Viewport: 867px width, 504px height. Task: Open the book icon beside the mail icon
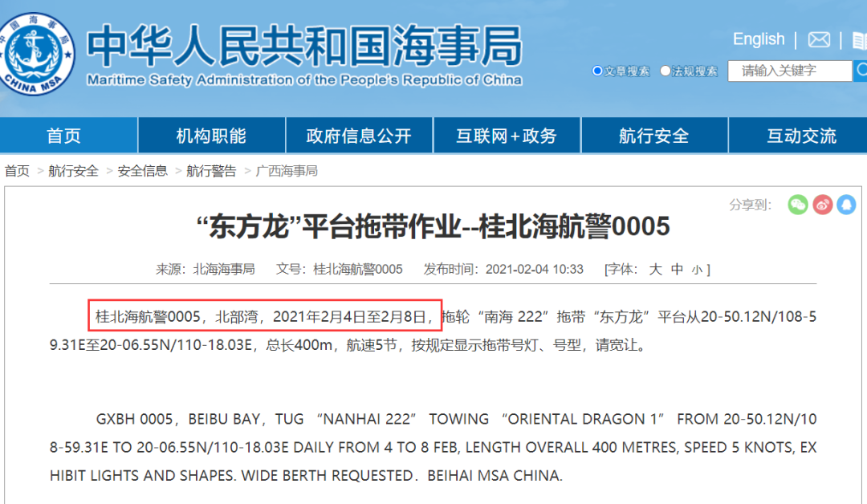click(x=859, y=40)
